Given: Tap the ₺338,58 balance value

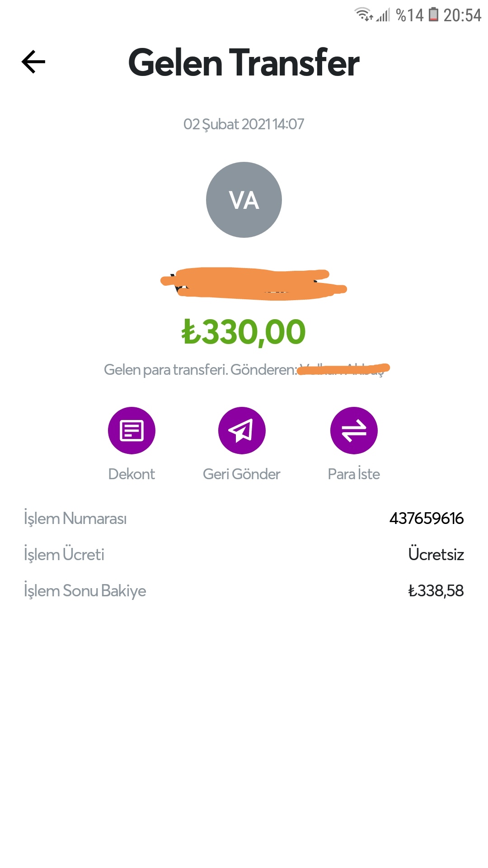Looking at the screenshot, I should 436,590.
